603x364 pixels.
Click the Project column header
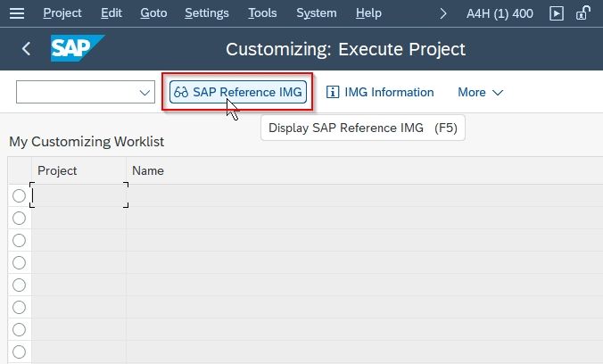click(78, 170)
